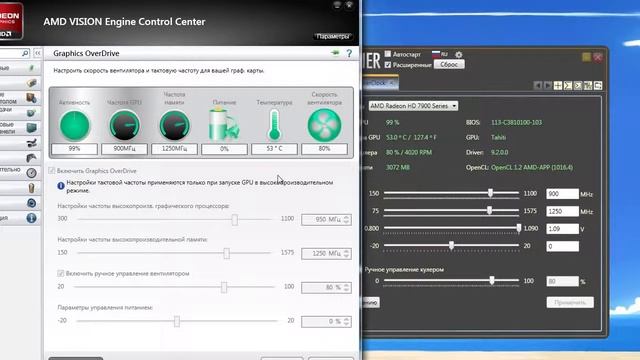
Task: Open settings gear in the dark tuner window
Action: pos(459,54)
